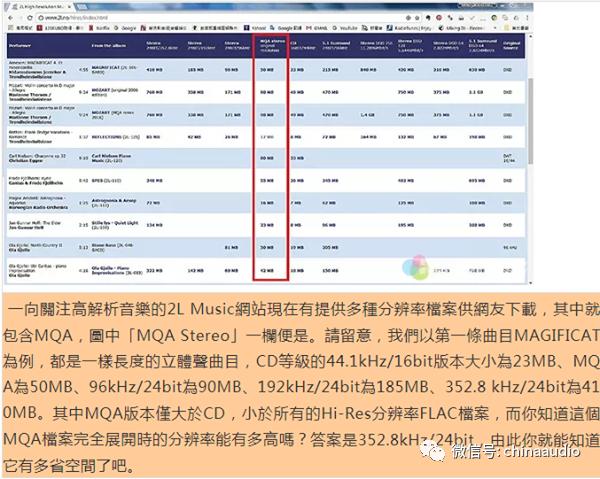Screen dimensions: 600x479
Task: Open the apps shortcut in bookmarks bar
Action: pos(20,28)
